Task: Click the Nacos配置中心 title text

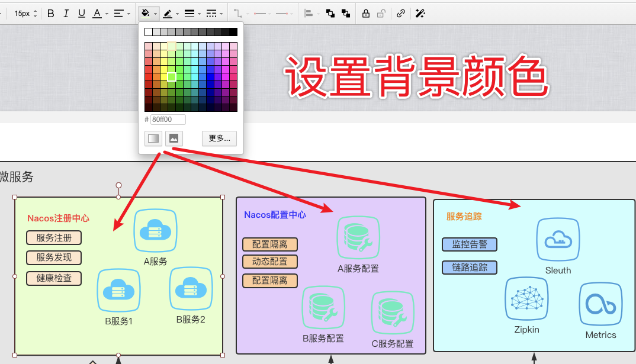Action: coord(275,215)
